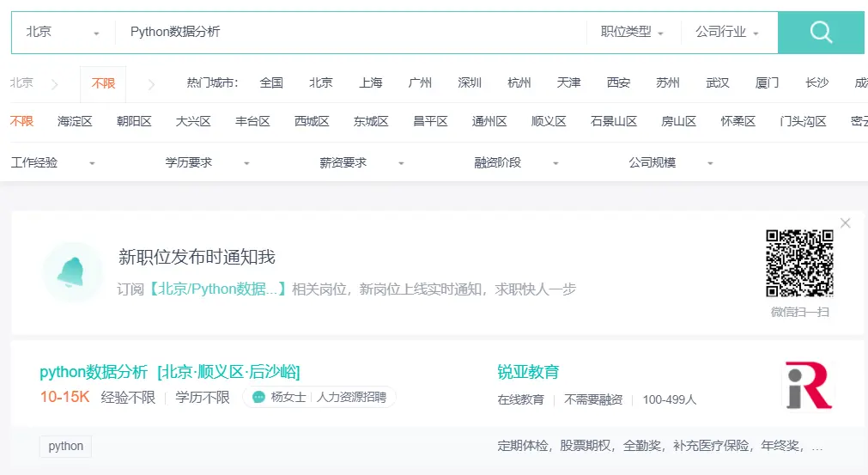
Task: Click the python skill tag
Action: pos(65,446)
